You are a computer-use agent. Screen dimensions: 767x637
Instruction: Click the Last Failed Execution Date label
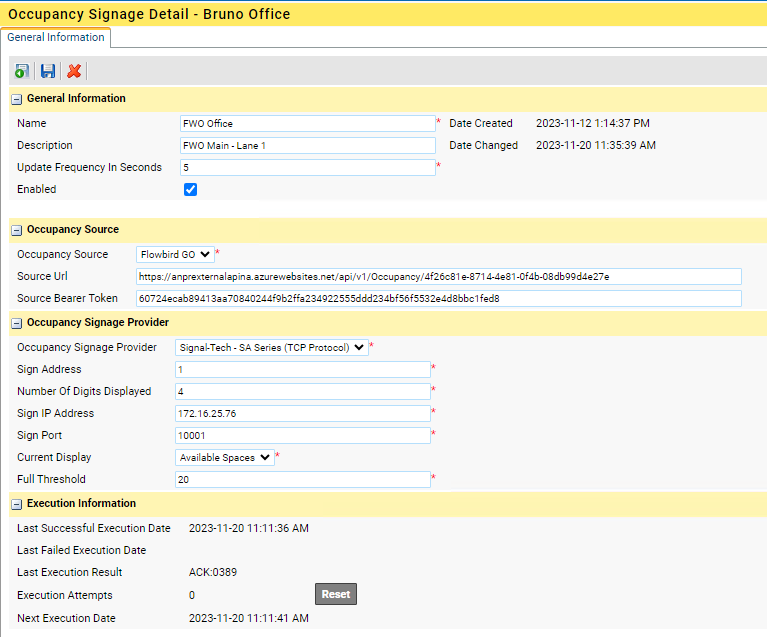(82, 550)
